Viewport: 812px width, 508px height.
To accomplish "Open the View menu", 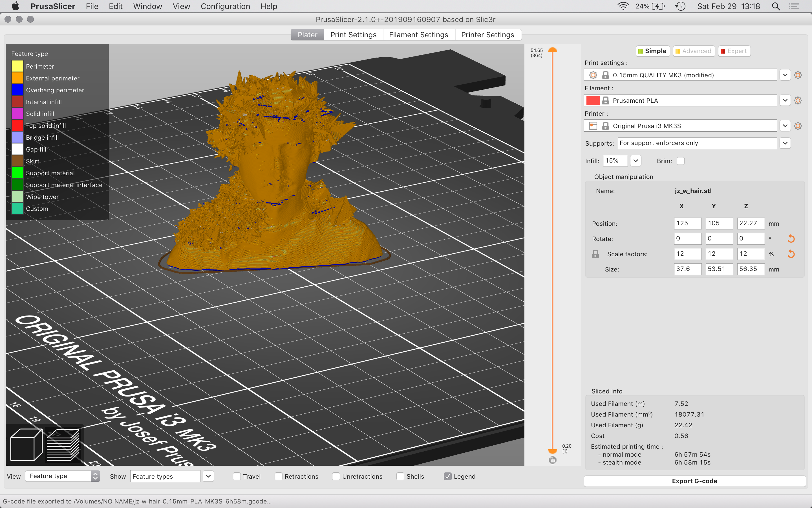I will pos(181,6).
